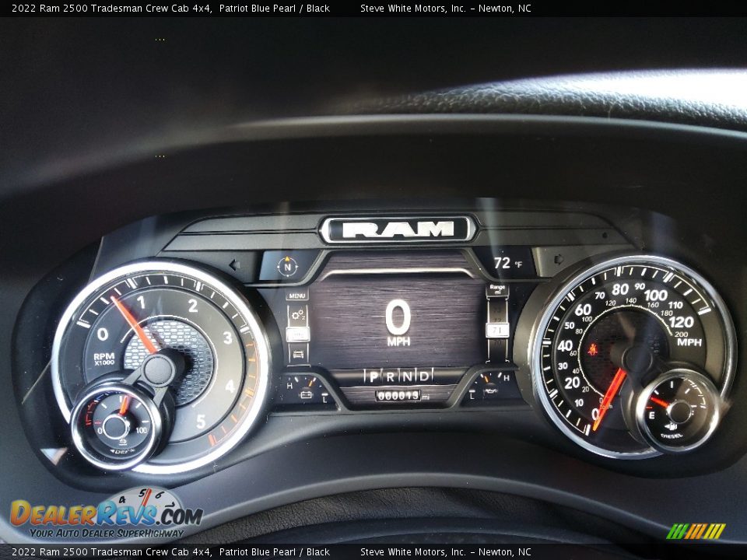The width and height of the screenshot is (747, 560).
Task: Click the RAM logo badge
Action: [x=398, y=229]
